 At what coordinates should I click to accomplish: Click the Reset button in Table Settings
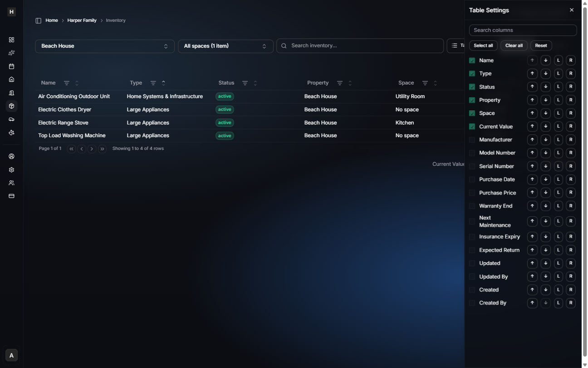[x=541, y=45]
